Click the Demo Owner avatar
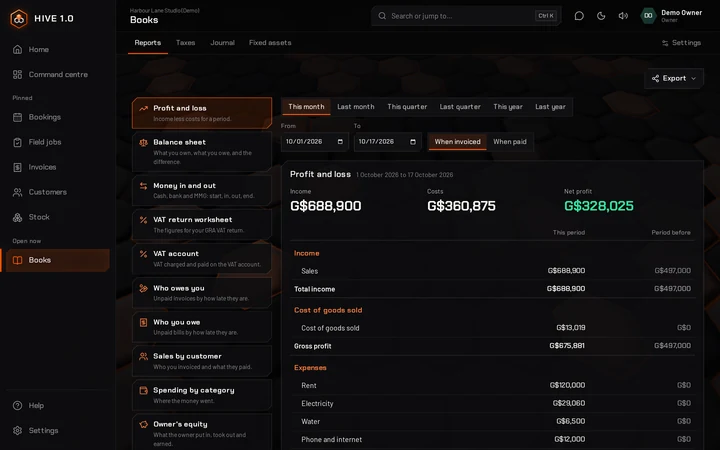 648,16
